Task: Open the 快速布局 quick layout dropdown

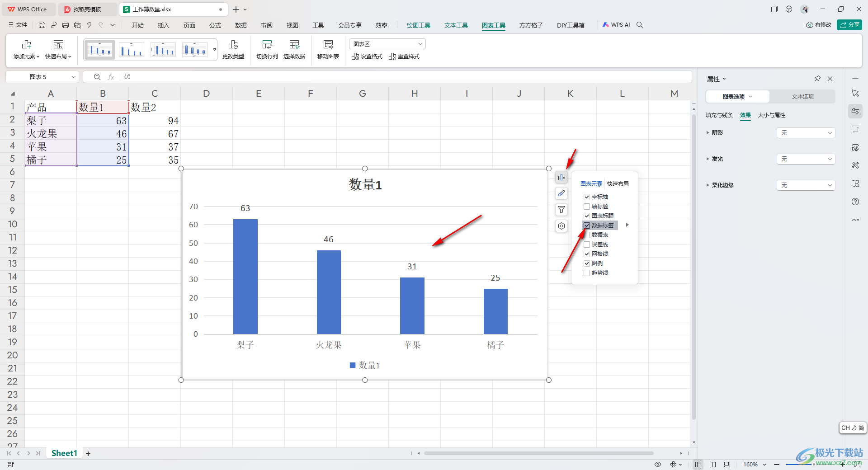Action: coord(58,50)
